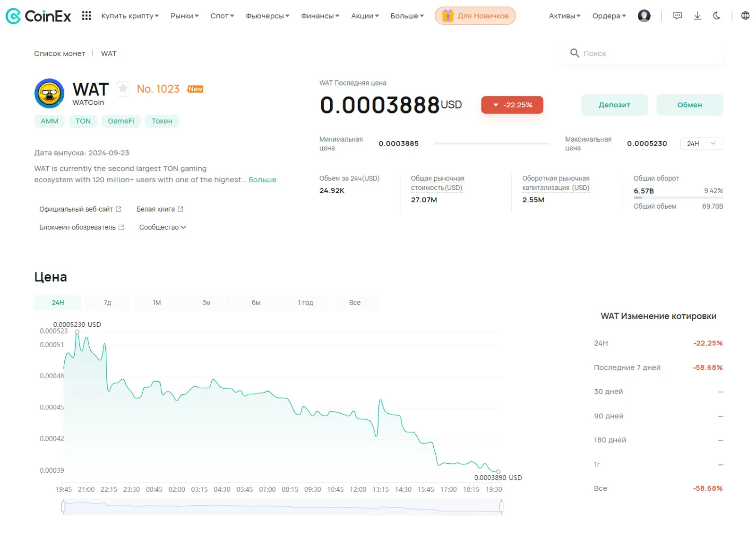
Task: Toggle WAT favorite star
Action: click(x=123, y=88)
